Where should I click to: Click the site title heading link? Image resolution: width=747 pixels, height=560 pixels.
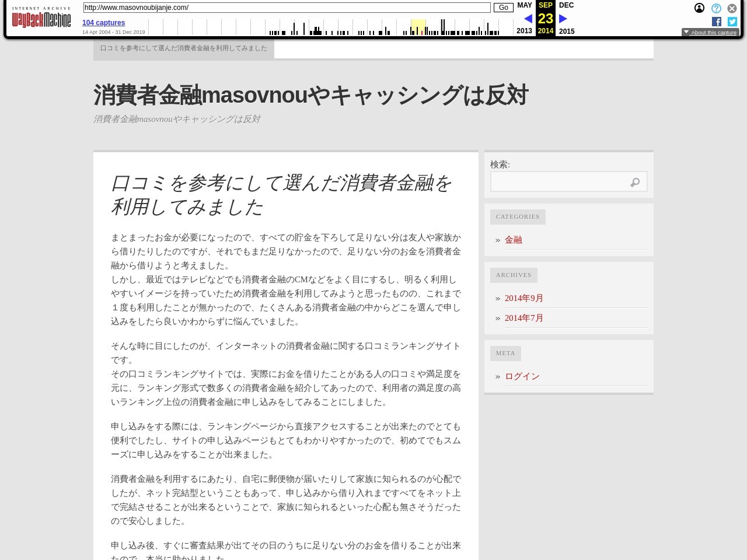coord(310,95)
